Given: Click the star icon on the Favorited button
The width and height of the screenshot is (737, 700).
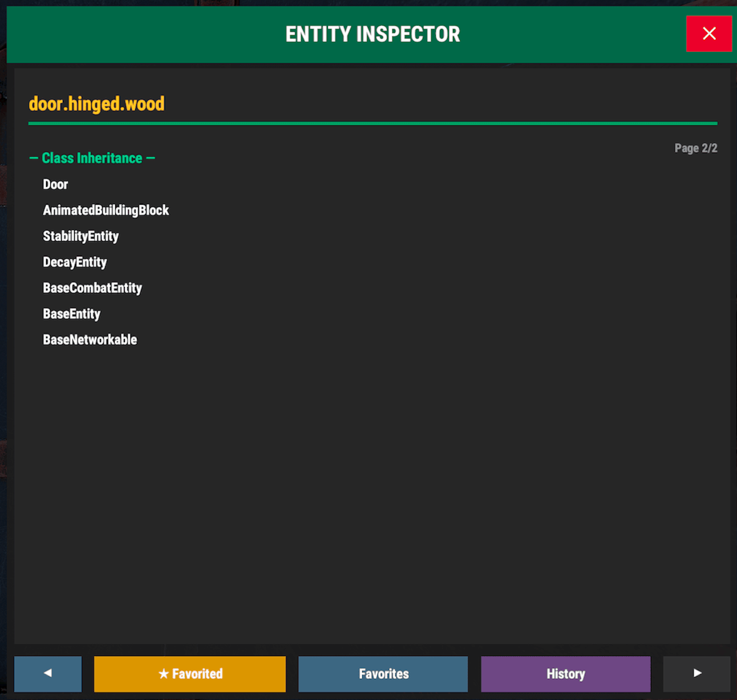Looking at the screenshot, I should (x=164, y=674).
